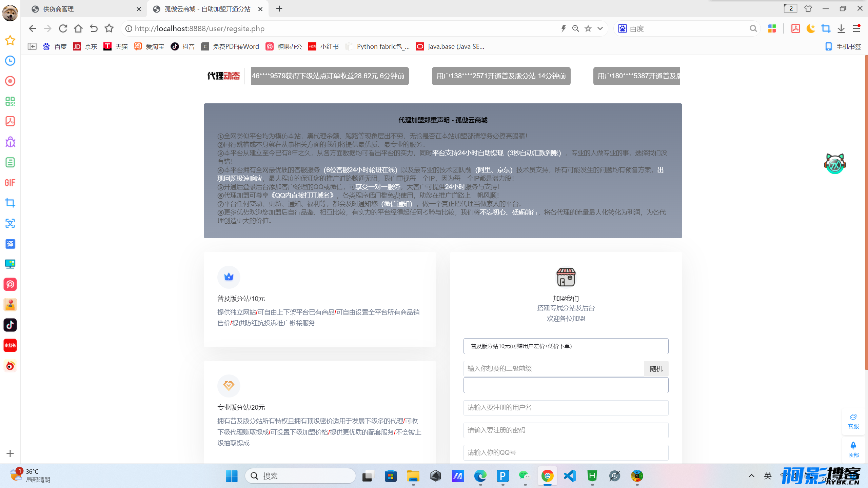The width and height of the screenshot is (868, 488).
Task: Add a new sidebar app with plus
Action: (x=10, y=453)
